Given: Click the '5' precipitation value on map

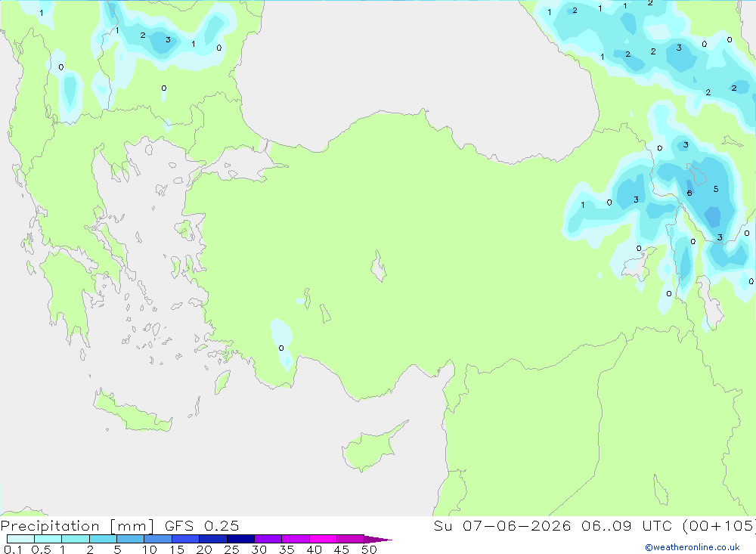Looking at the screenshot, I should pos(716,189).
